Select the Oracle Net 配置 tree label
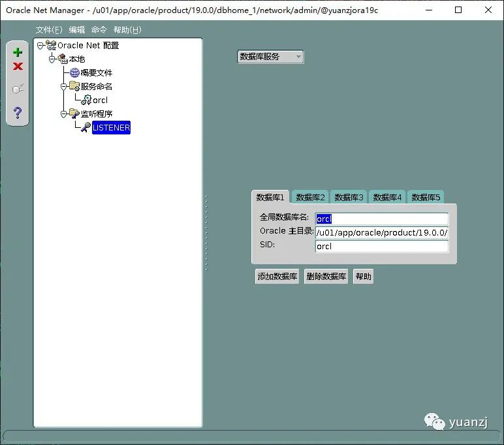This screenshot has height=445, width=504. [88, 45]
